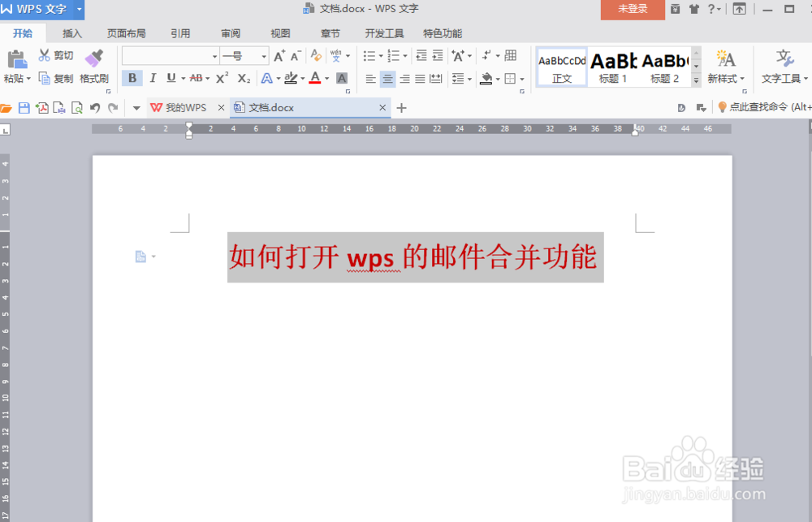This screenshot has width=812, height=522.
Task: Open the WPS 文字 application menu arrow
Action: coord(80,9)
